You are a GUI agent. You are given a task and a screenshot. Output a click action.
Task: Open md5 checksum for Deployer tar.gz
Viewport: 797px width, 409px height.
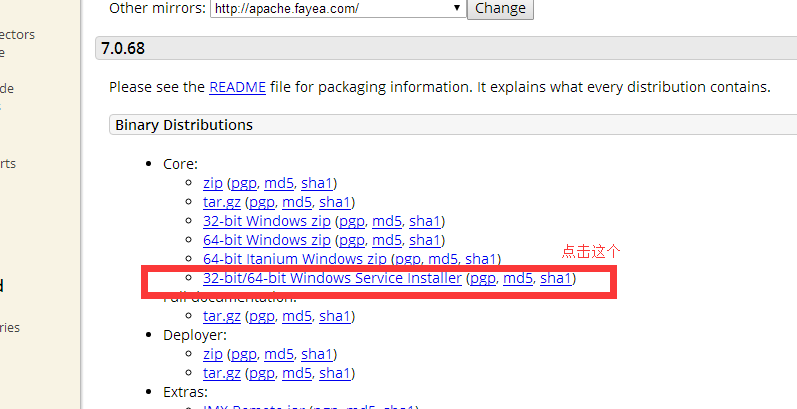297,373
